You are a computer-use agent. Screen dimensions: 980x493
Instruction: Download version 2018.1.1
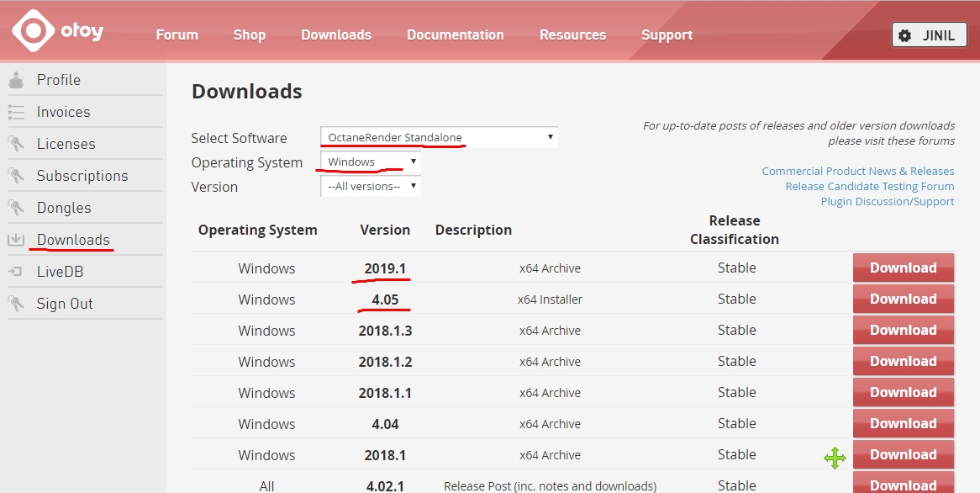tap(904, 392)
